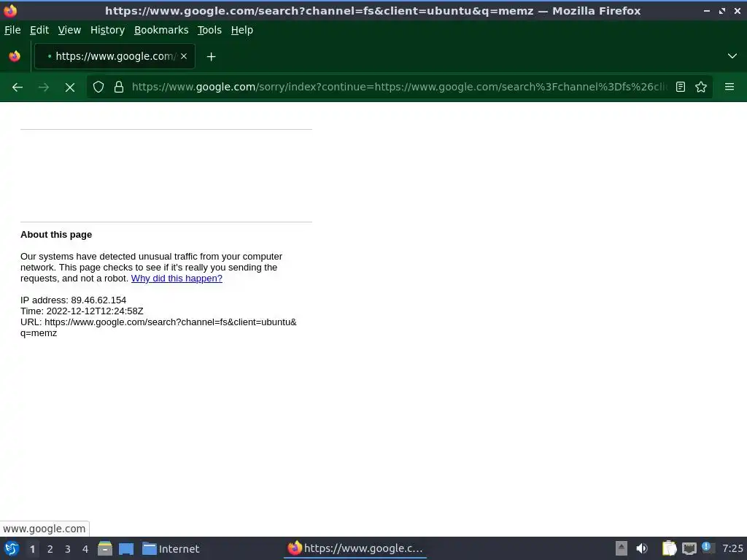Switch to workspace 1
Viewport: 747px width, 560px height.
pos(32,549)
